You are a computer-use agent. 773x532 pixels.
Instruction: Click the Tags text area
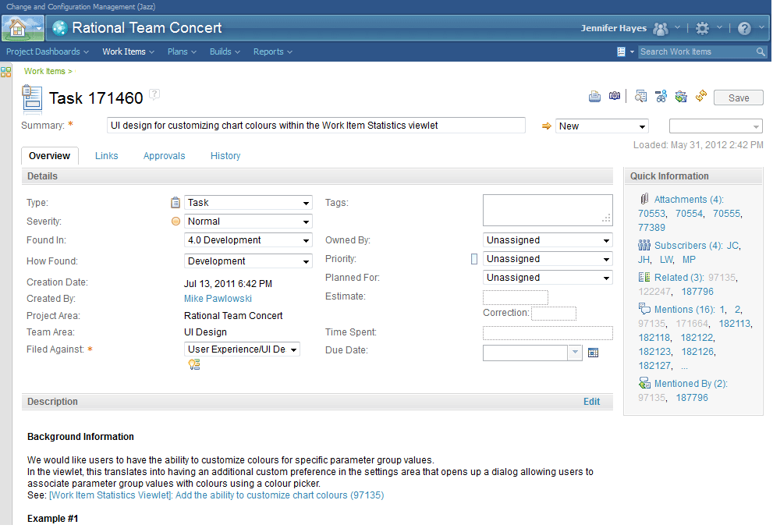tap(548, 210)
